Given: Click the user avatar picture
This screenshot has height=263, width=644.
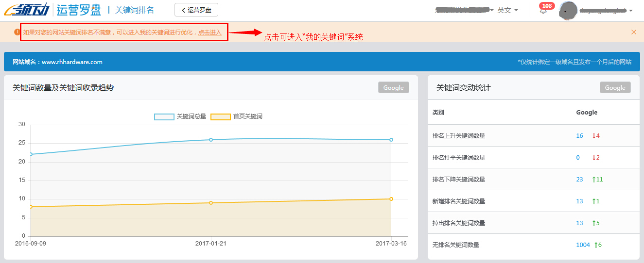Looking at the screenshot, I should [x=568, y=10].
